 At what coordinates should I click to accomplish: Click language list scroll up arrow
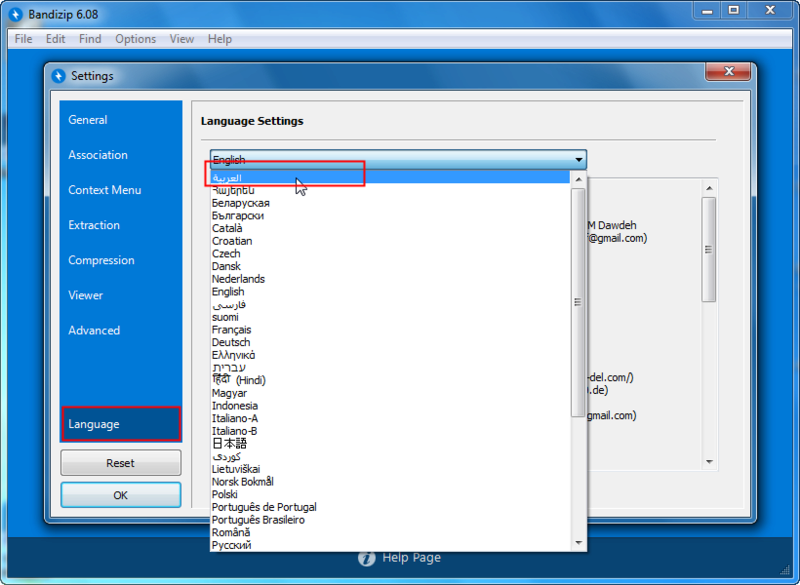(578, 179)
